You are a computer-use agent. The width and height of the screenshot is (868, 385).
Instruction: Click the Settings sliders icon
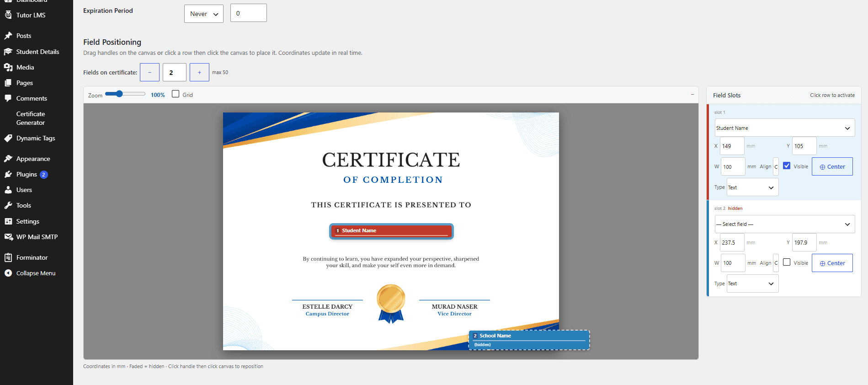(x=8, y=221)
